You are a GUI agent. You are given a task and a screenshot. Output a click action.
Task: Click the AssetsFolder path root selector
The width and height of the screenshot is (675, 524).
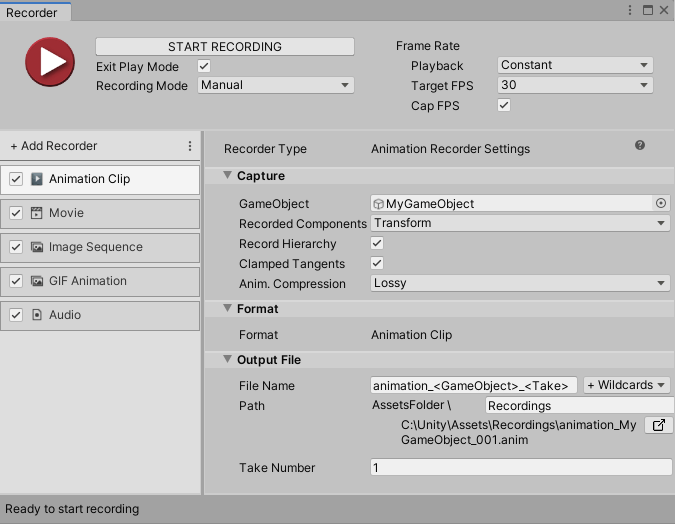[x=411, y=405]
